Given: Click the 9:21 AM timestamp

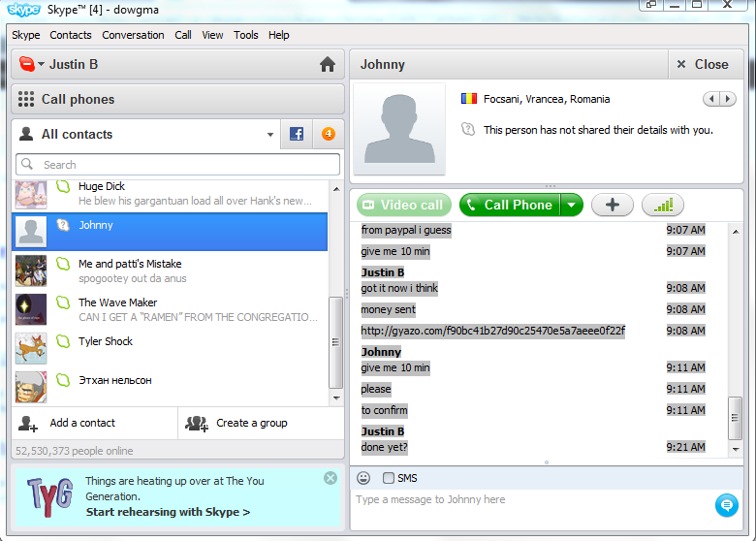Looking at the screenshot, I should coord(685,447).
